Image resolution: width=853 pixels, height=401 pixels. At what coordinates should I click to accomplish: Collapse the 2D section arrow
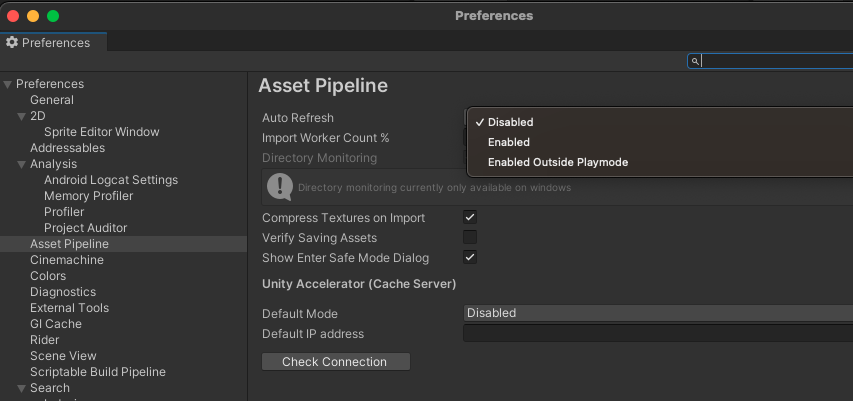click(22, 116)
